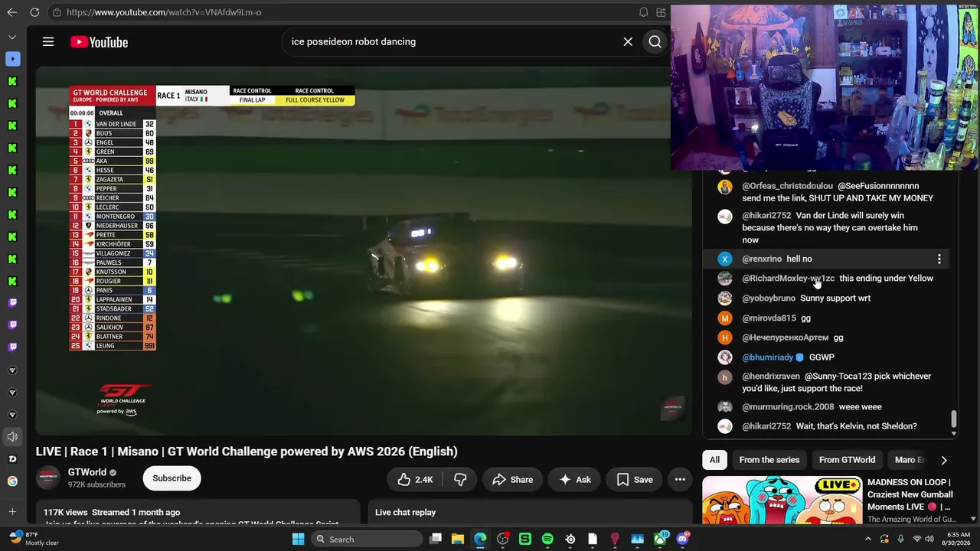
Task: Show hidden system tray icons
Action: 867,539
